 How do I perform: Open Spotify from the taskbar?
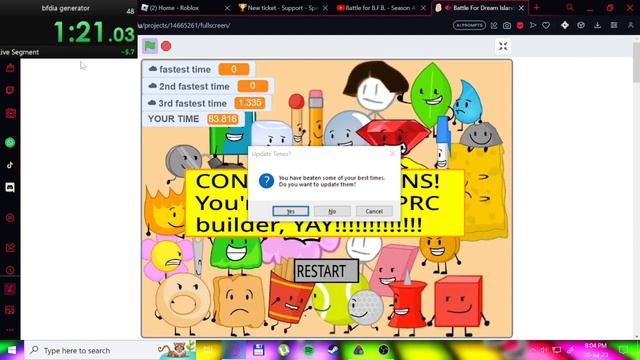point(309,350)
